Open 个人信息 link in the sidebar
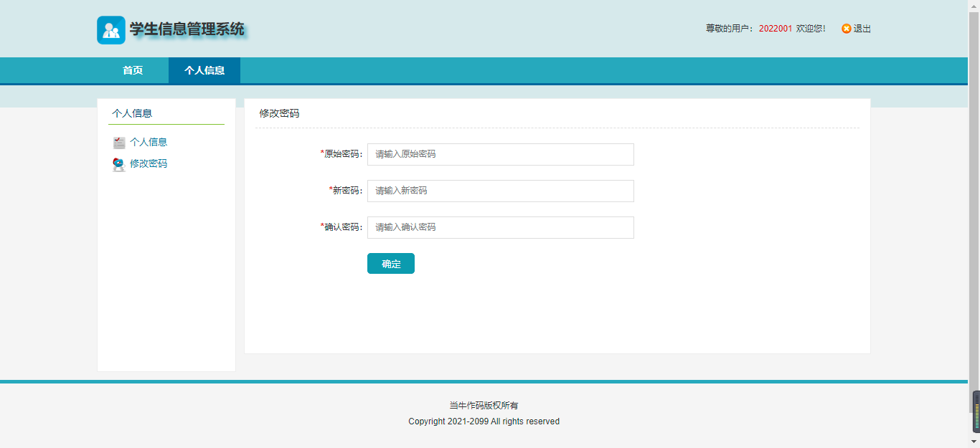This screenshot has height=448, width=980. [149, 142]
